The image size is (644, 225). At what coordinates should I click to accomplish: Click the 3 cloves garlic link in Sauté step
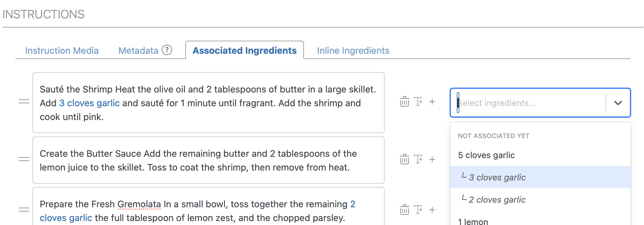89,103
